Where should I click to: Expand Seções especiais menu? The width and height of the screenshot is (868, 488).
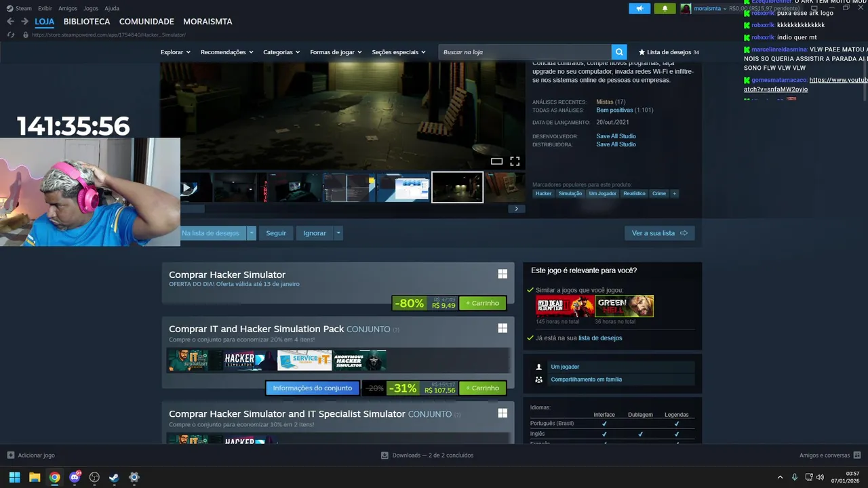coord(399,52)
